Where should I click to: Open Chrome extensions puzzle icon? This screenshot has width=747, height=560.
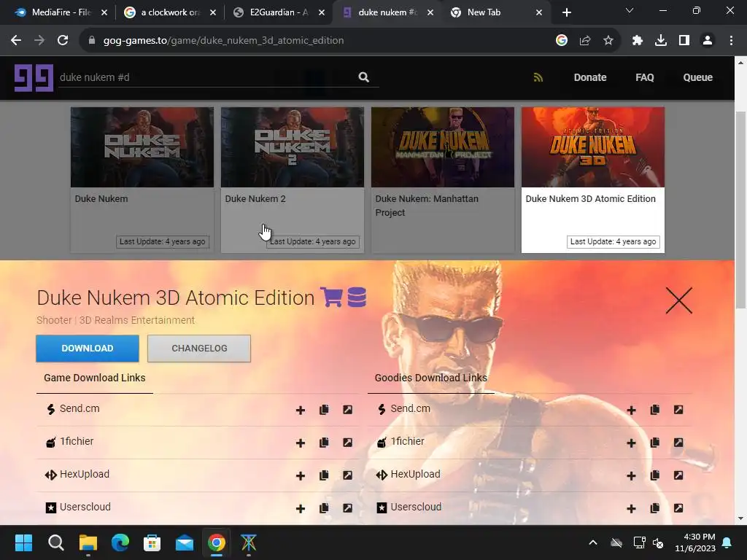(638, 41)
